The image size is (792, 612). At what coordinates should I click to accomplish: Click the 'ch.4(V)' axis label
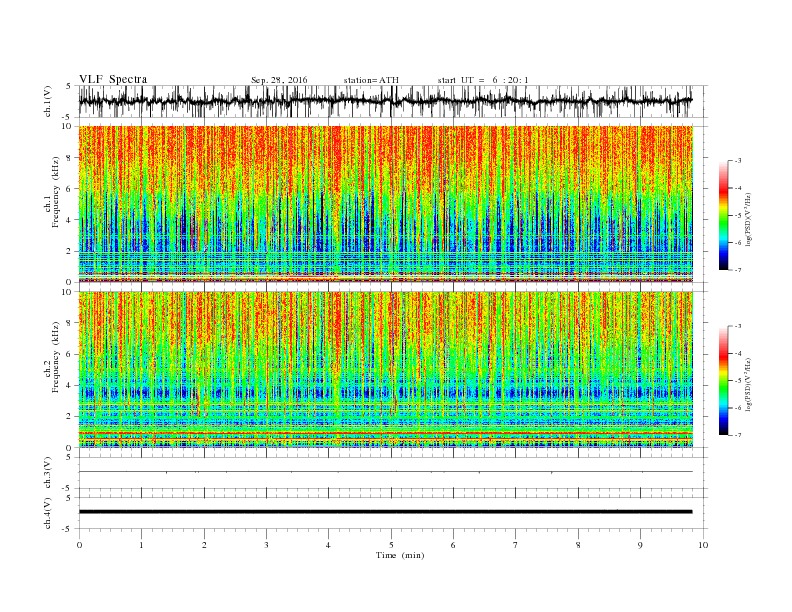(x=48, y=513)
